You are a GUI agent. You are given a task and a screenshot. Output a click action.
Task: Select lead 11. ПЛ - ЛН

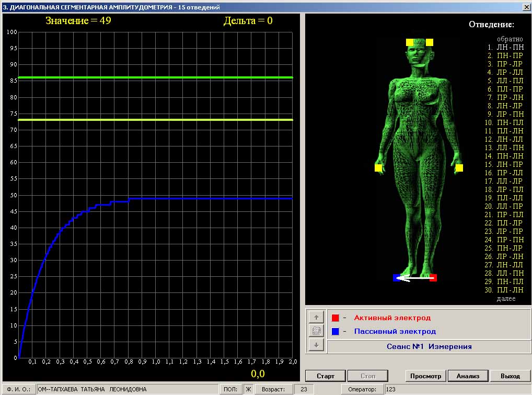coord(504,131)
